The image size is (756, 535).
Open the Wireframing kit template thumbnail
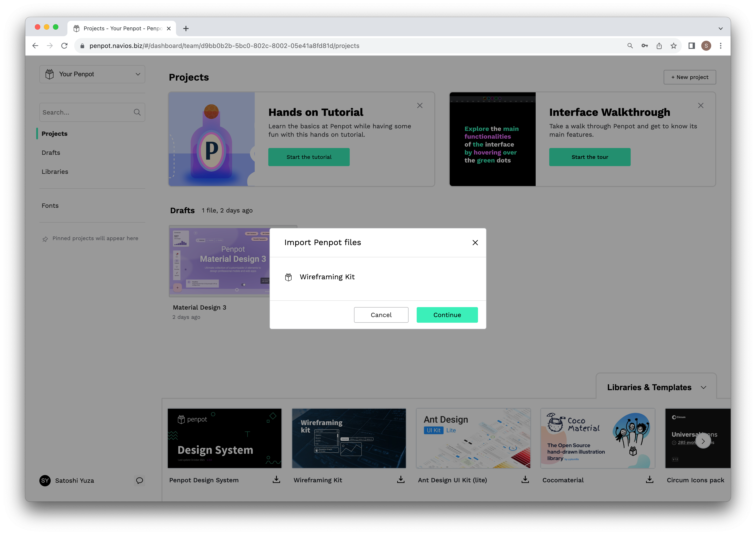[349, 438]
